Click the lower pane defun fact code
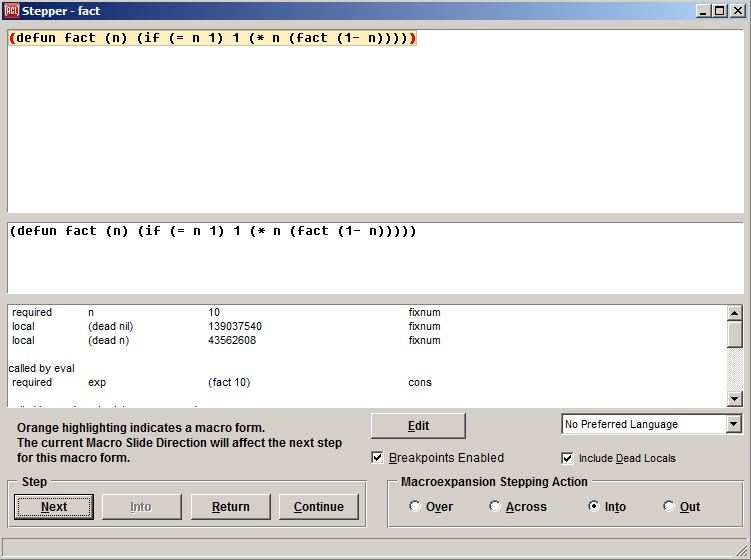Image resolution: width=751 pixels, height=560 pixels. coord(212,231)
